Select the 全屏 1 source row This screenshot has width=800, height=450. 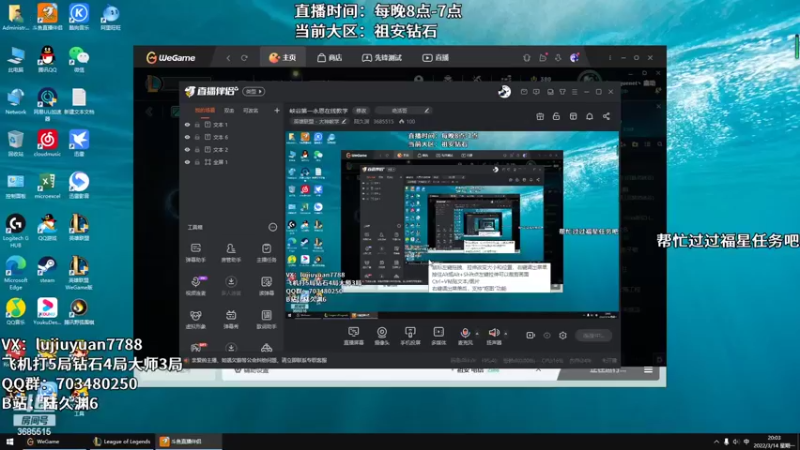[232, 162]
